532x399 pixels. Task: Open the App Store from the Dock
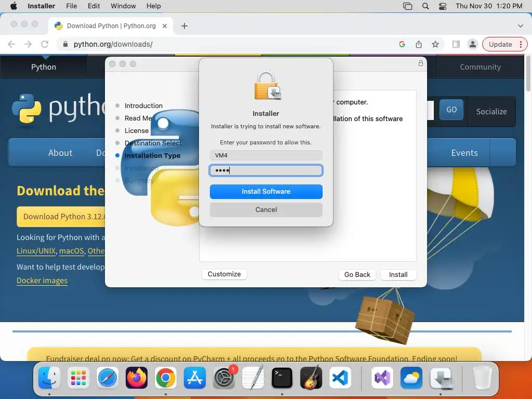195,378
